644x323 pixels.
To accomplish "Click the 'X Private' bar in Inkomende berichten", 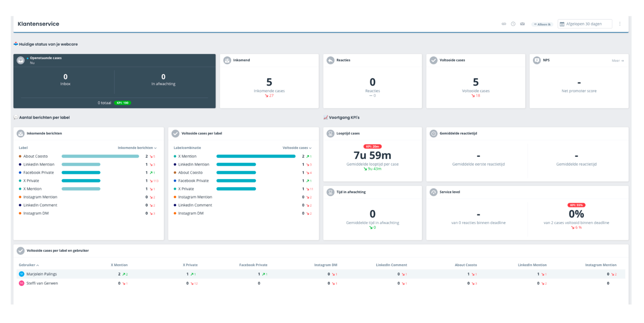I will coord(81,181).
